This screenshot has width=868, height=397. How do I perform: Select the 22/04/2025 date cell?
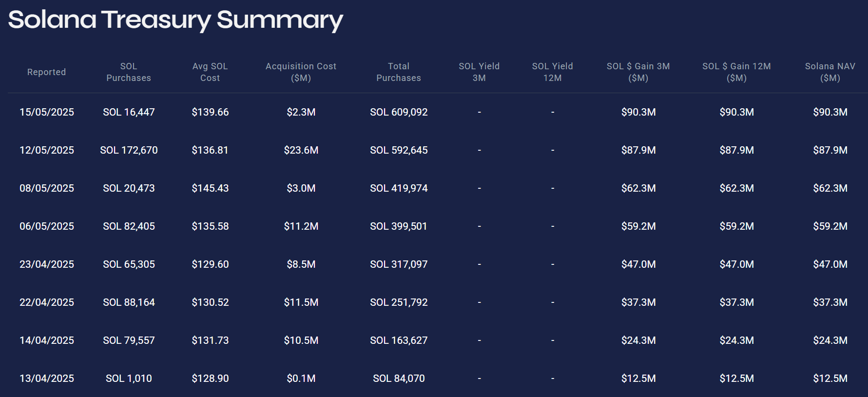[47, 302]
